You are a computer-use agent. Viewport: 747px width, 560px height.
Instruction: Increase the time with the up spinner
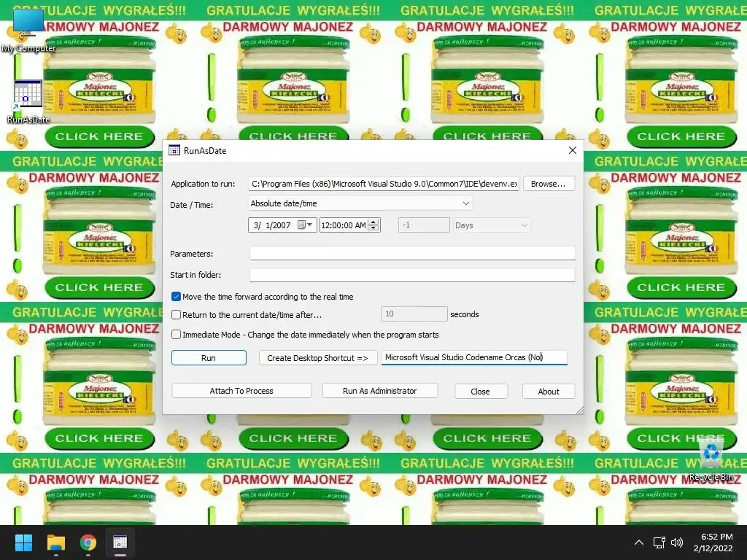click(x=374, y=222)
